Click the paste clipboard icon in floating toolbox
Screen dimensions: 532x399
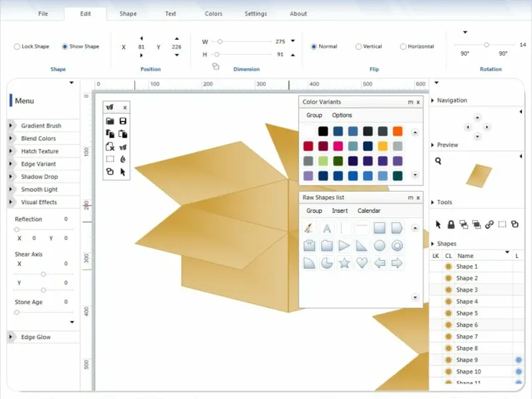(x=123, y=134)
